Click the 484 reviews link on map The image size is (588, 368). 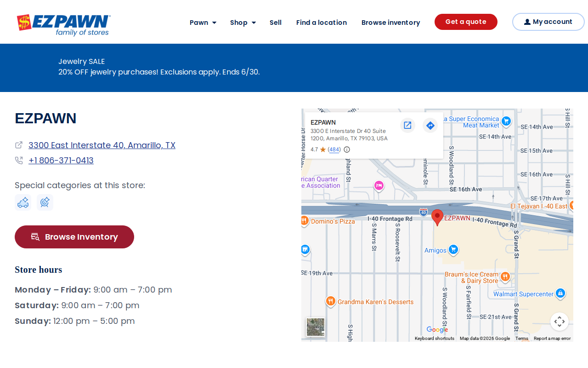[334, 149]
